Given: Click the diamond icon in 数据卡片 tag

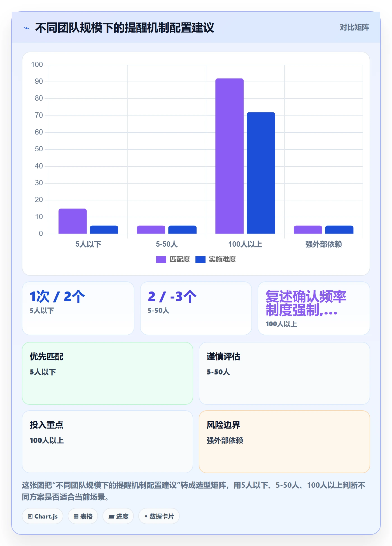Looking at the screenshot, I should [x=146, y=516].
